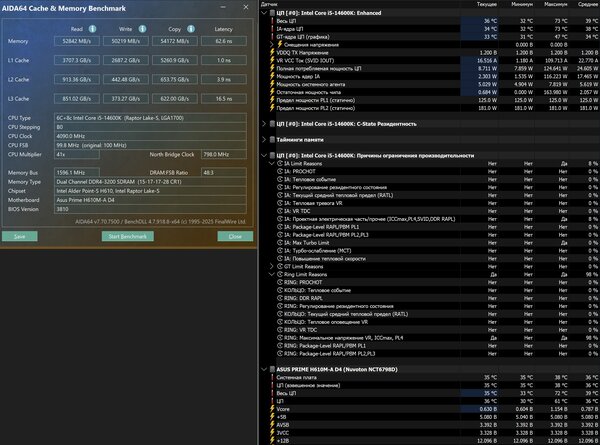The height and width of the screenshot is (445, 600).
Task: Click the Датчик column header
Action: (269, 4)
